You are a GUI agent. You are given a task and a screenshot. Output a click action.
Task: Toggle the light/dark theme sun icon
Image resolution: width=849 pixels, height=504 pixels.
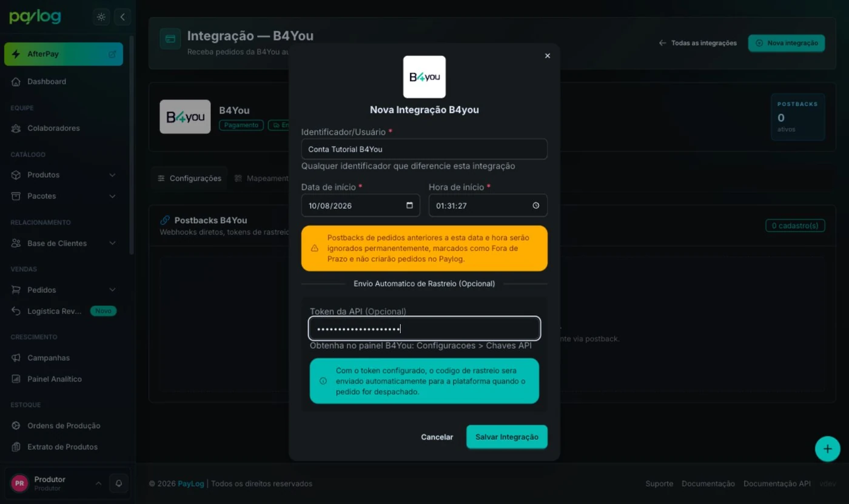coord(101,17)
